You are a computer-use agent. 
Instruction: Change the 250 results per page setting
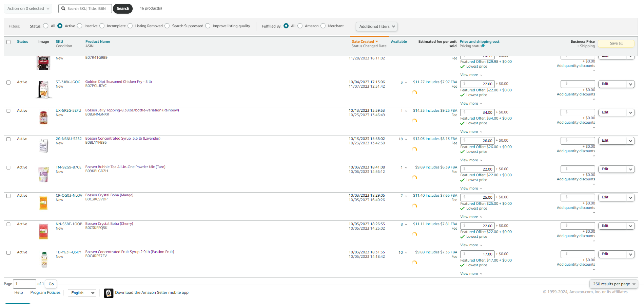click(x=614, y=284)
